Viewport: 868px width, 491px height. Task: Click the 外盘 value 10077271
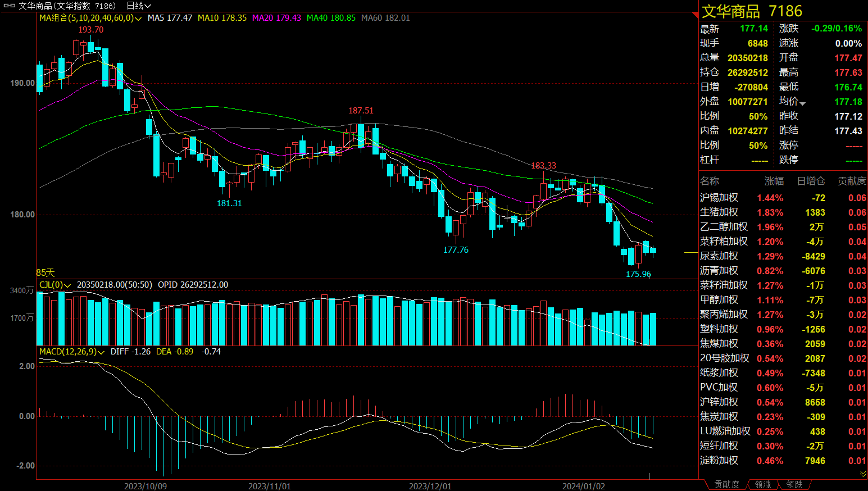pos(748,102)
